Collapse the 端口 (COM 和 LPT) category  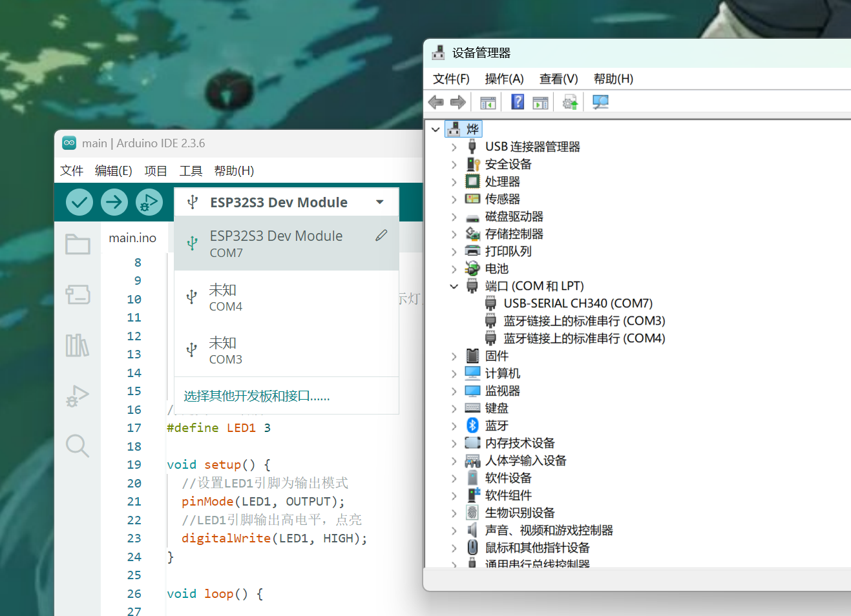click(454, 286)
